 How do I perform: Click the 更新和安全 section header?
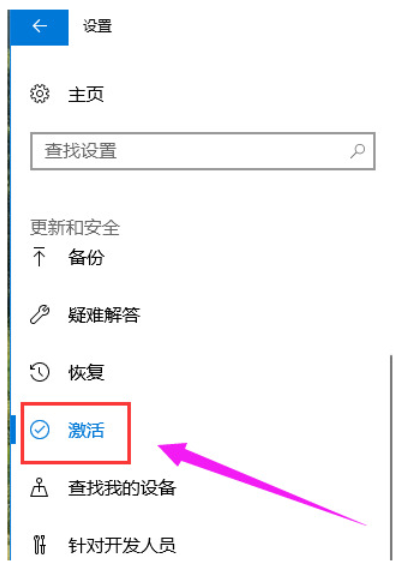[x=75, y=228]
